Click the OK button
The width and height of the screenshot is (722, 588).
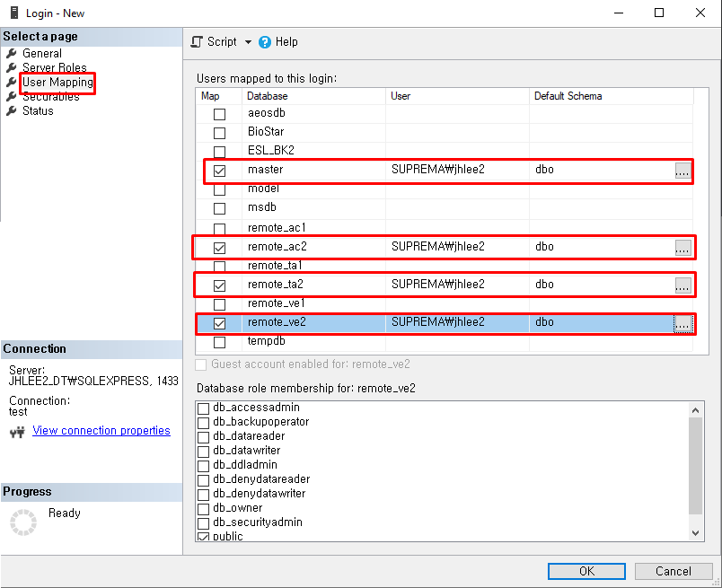(x=586, y=571)
